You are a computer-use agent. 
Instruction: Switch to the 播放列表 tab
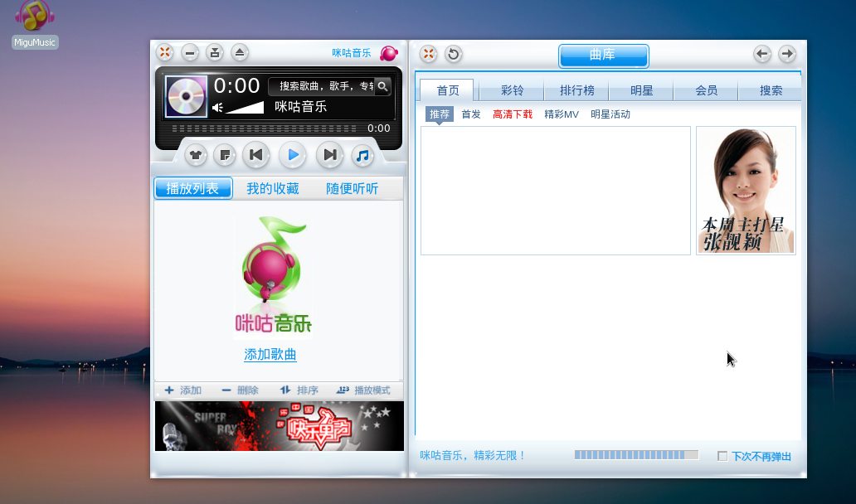(192, 188)
